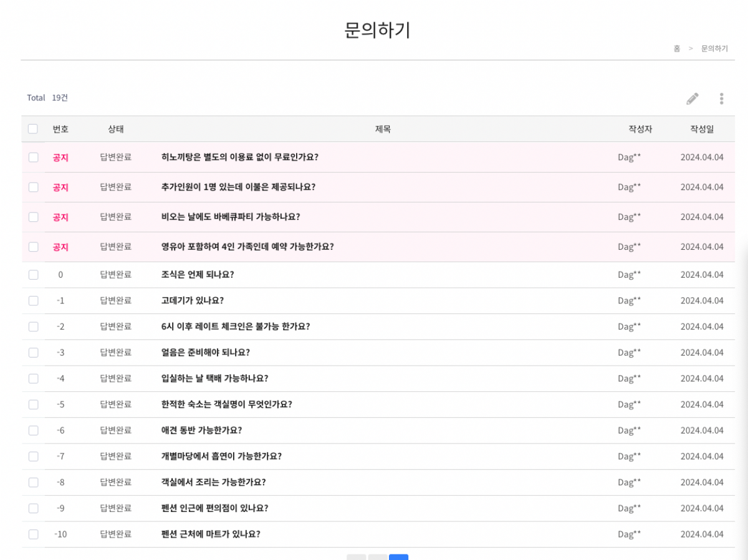Image resolution: width=748 pixels, height=560 pixels.
Task: Select checkbox for '조식은 언제 되나요?' row
Action: 33,275
